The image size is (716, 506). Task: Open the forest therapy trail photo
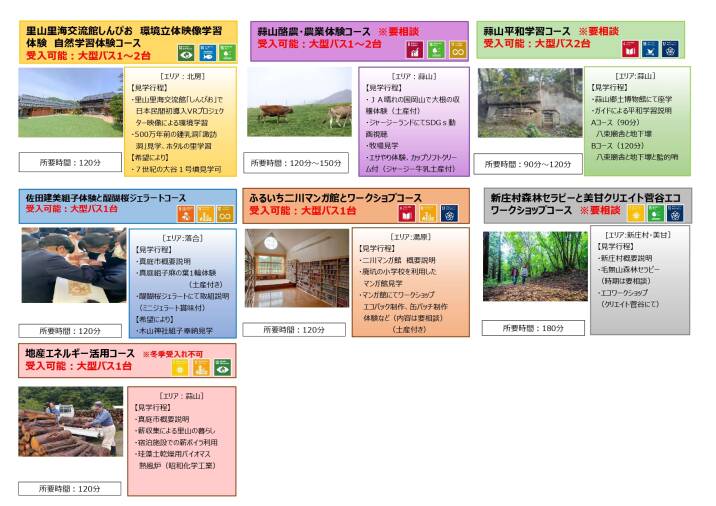coord(535,266)
